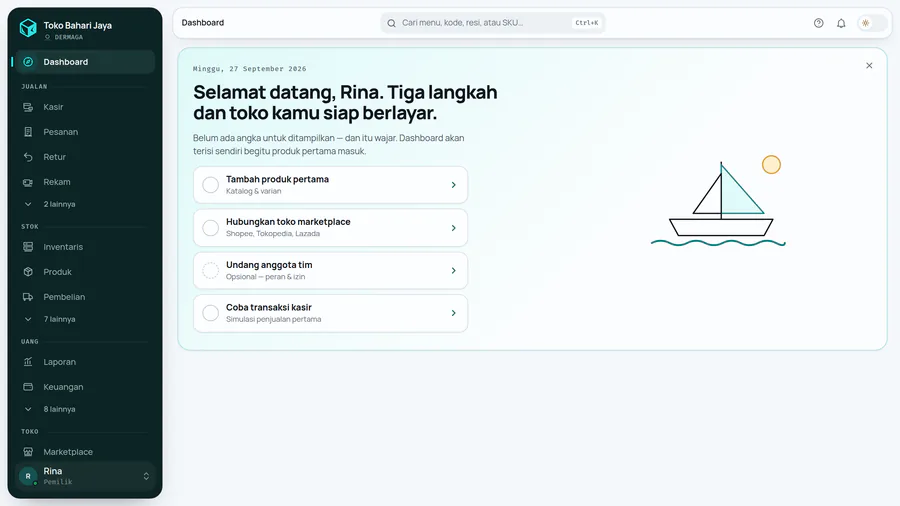Check off Tambah produk pertama circle

click(x=211, y=185)
